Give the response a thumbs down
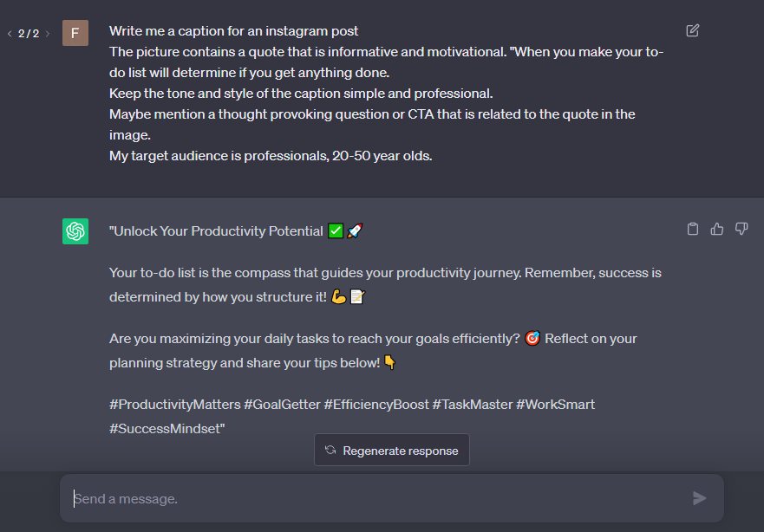The image size is (764, 532). coord(741,230)
